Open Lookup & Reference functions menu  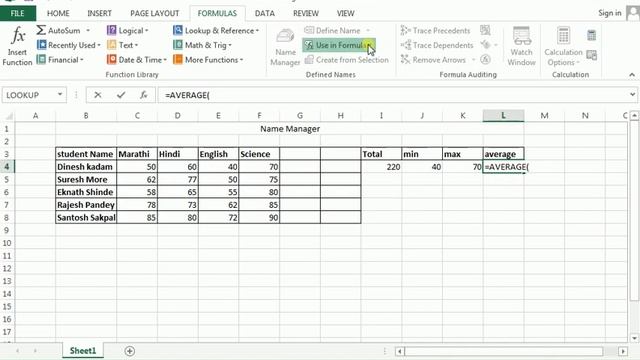(216, 30)
